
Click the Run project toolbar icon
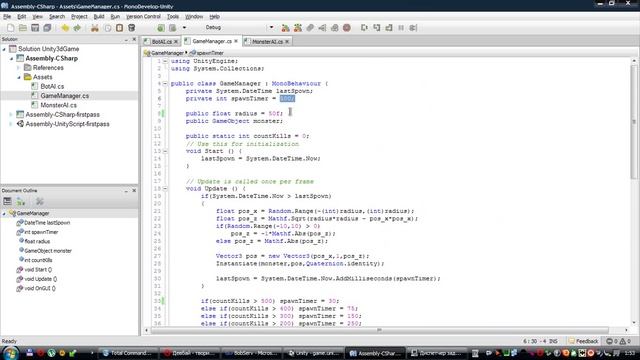(173, 28)
